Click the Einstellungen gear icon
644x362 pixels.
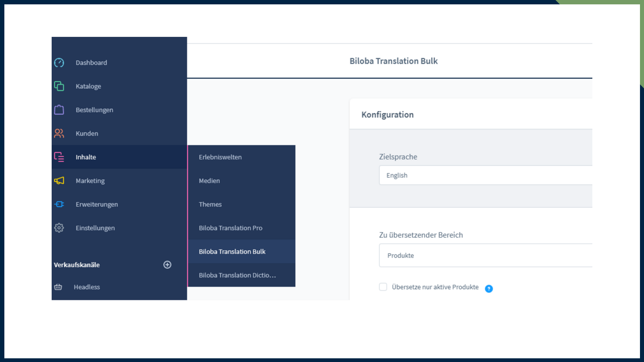[59, 228]
